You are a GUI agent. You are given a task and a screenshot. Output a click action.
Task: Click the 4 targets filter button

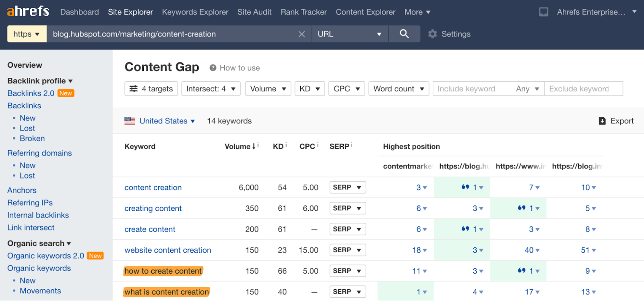point(151,89)
